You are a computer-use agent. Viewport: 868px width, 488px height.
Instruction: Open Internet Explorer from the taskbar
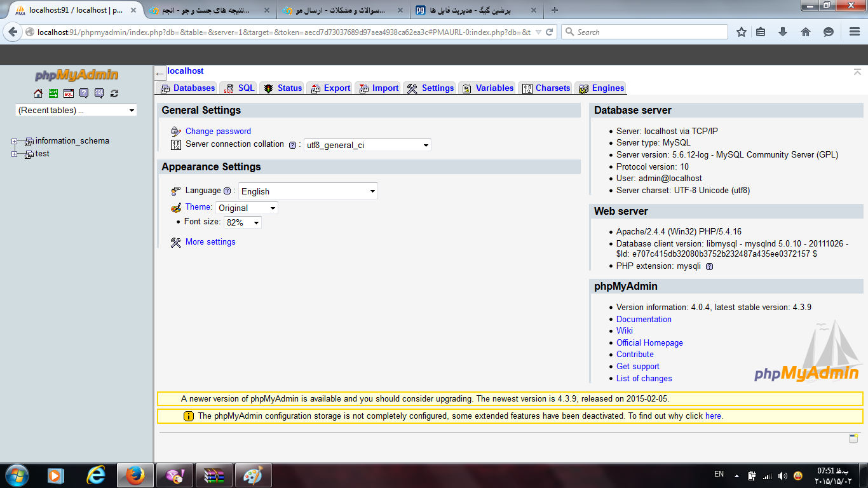[96, 475]
